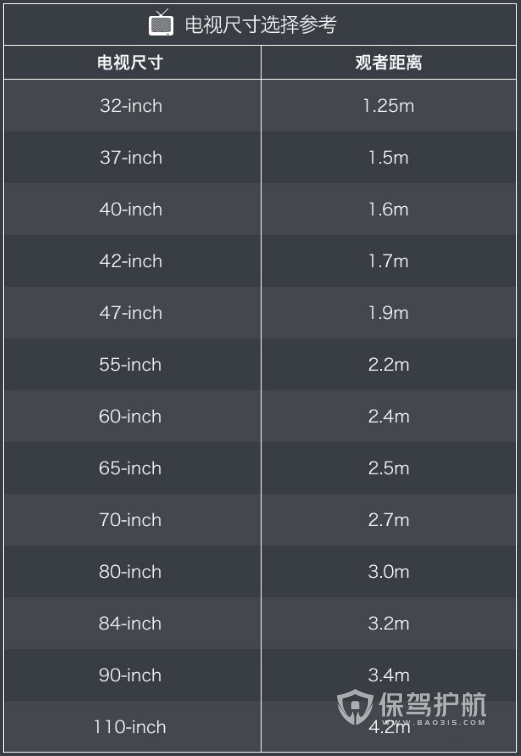Screen dimensions: 521x756
Task: Click the 保驾护航 shield logo watermark
Action: 355,707
